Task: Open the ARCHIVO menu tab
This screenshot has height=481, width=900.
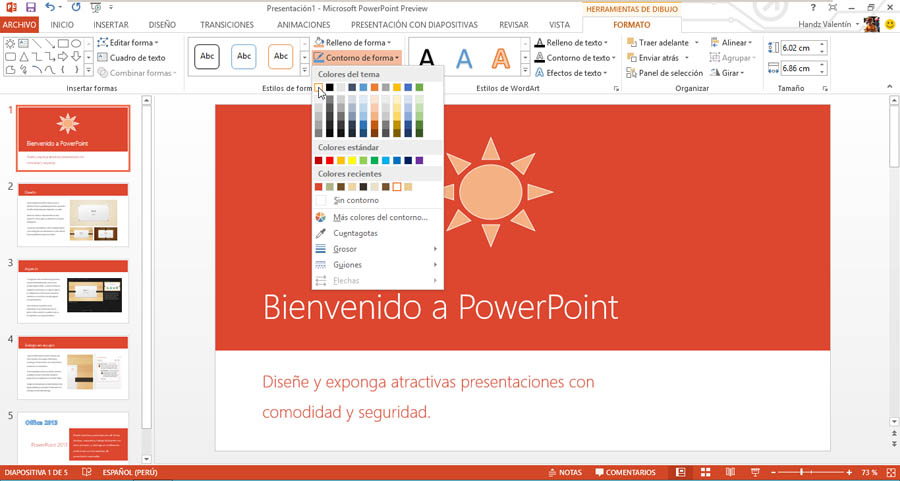Action: click(19, 24)
